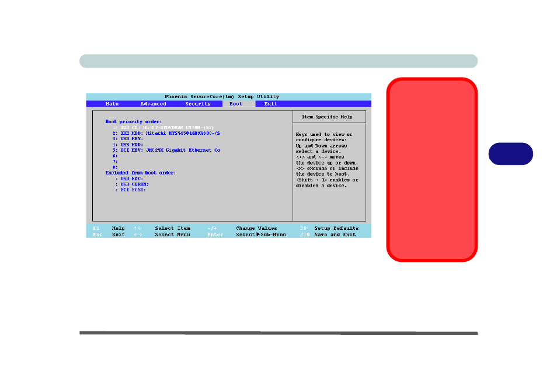The height and width of the screenshot is (392, 557).
Task: Select boot entry 1 IDE CD
Action: [163, 127]
